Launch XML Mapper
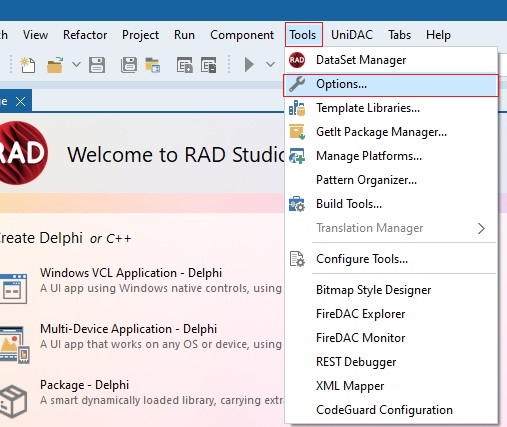Image resolution: width=507 pixels, height=427 pixels. coord(391,386)
